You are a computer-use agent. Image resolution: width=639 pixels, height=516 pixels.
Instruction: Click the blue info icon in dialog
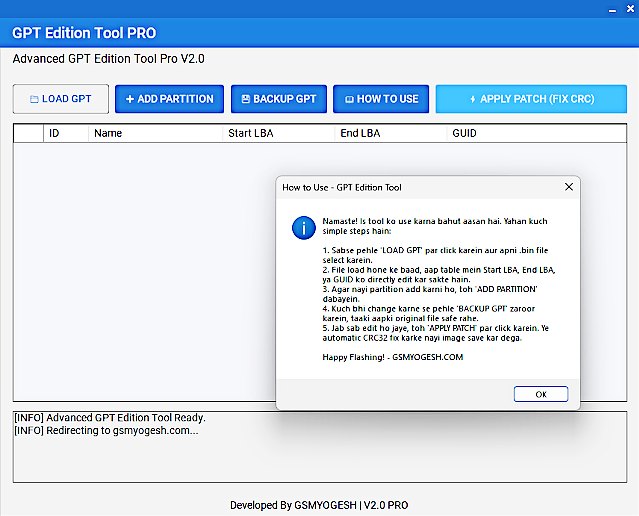(x=304, y=227)
